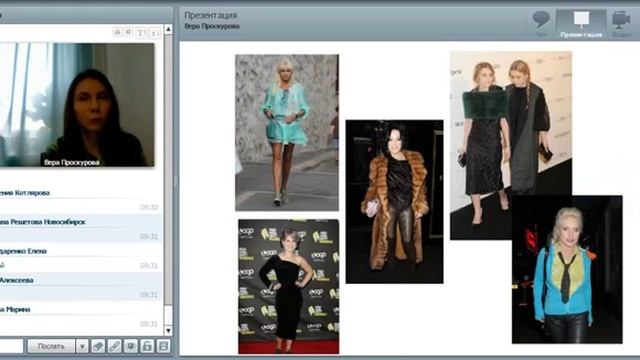Click the Презентация panel title
The width and height of the screenshot is (640, 360).
point(211,16)
